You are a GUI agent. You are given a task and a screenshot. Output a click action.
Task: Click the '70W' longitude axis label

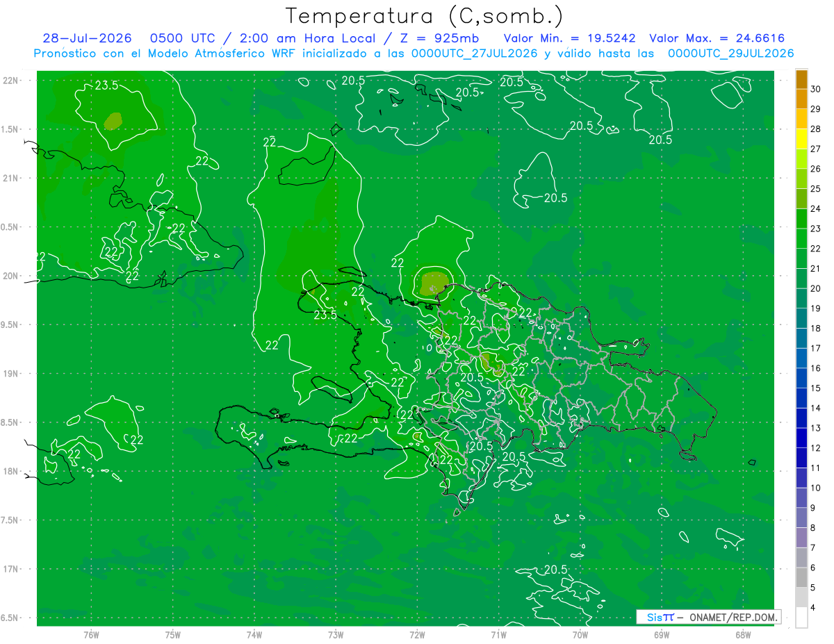[x=580, y=635]
